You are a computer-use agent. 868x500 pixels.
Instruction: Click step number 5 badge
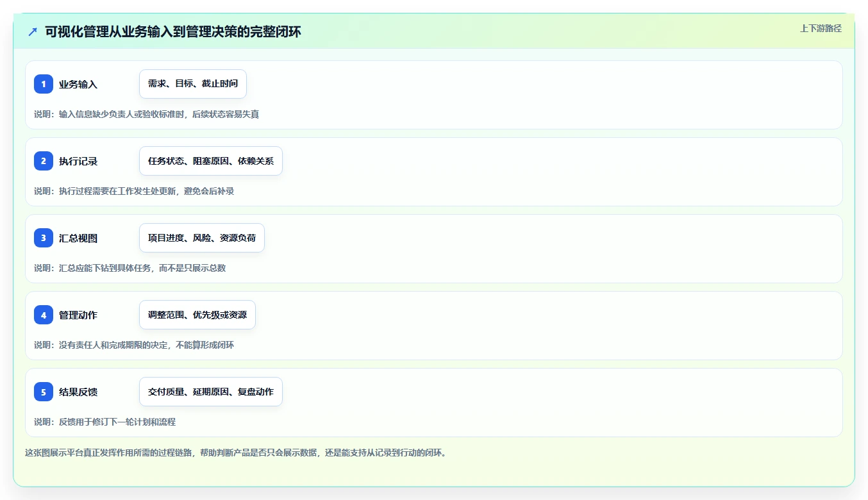(x=44, y=392)
